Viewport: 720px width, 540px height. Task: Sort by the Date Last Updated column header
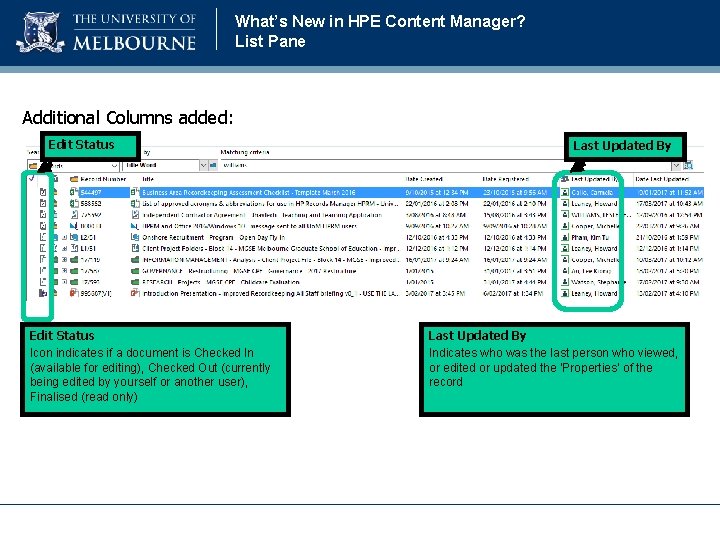click(662, 179)
